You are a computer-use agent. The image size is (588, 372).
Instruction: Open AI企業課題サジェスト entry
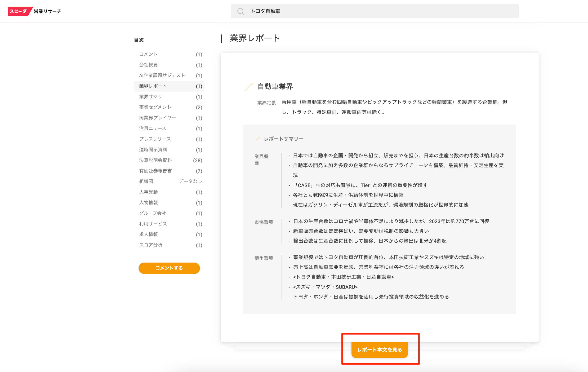(162, 76)
